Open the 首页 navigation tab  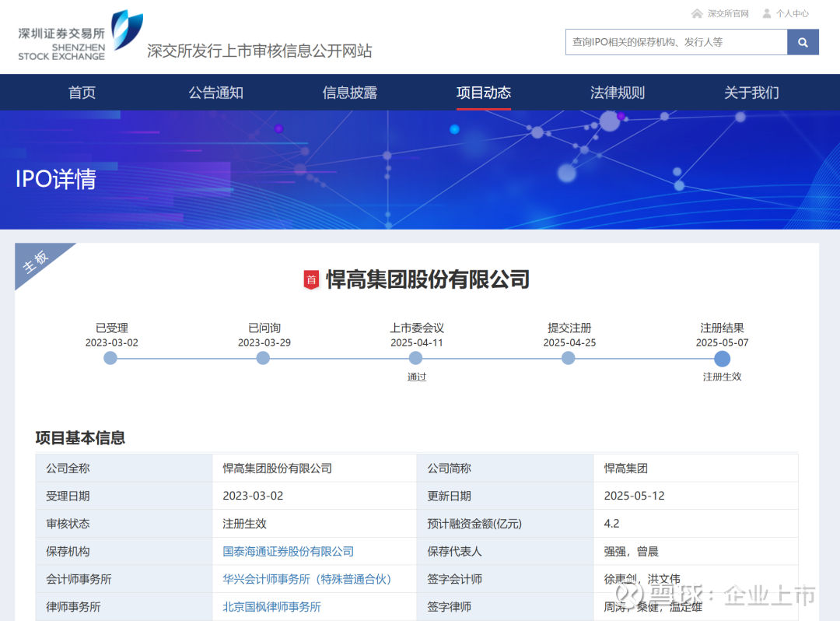(82, 93)
